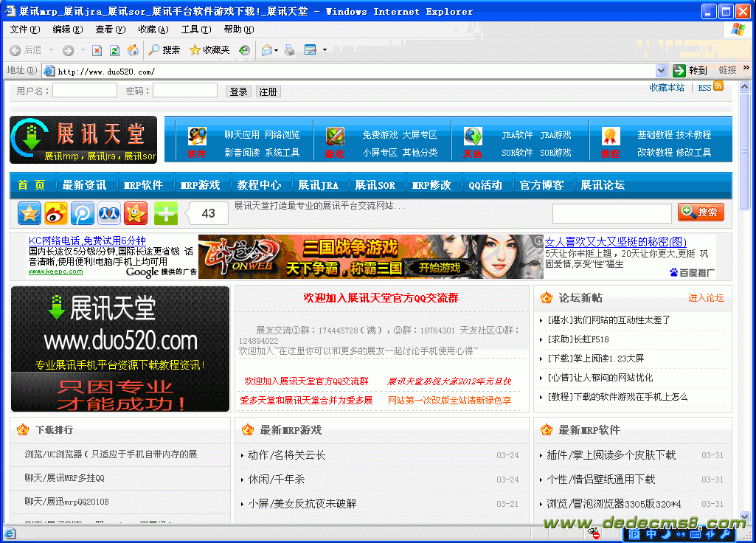The width and height of the screenshot is (756, 543).
Task: Click the green plus share icon
Action: (166, 213)
